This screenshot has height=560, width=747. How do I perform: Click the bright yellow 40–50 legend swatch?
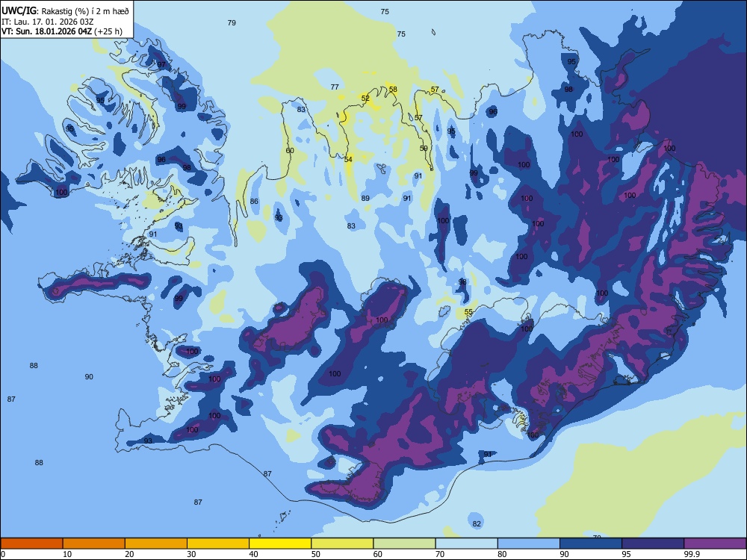coord(280,544)
